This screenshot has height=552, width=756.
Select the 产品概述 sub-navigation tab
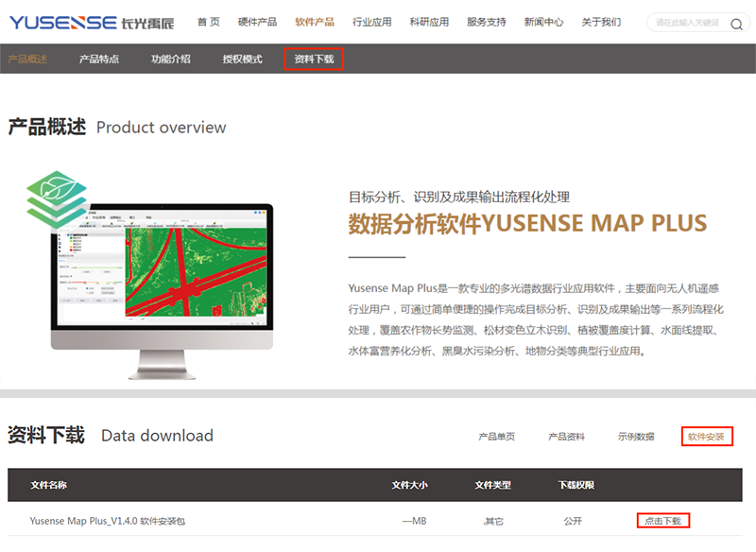pos(27,59)
